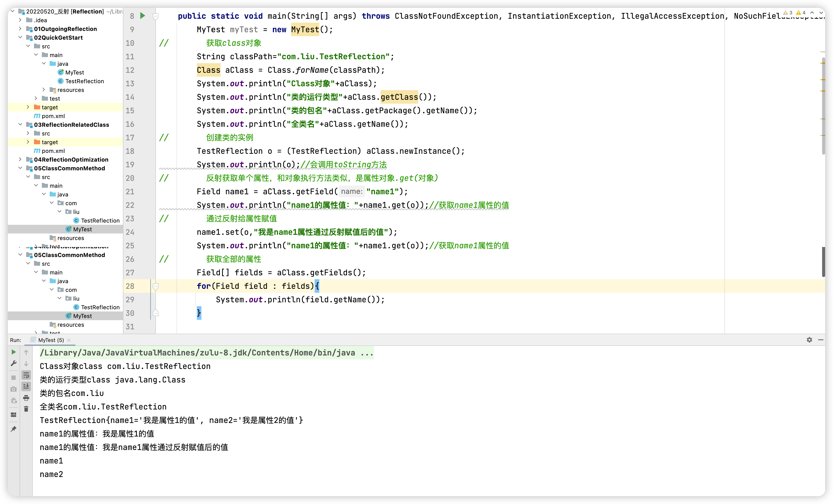Click console line 'Class对象class com.liu.TestReflection'
833x504 pixels.
click(125, 366)
